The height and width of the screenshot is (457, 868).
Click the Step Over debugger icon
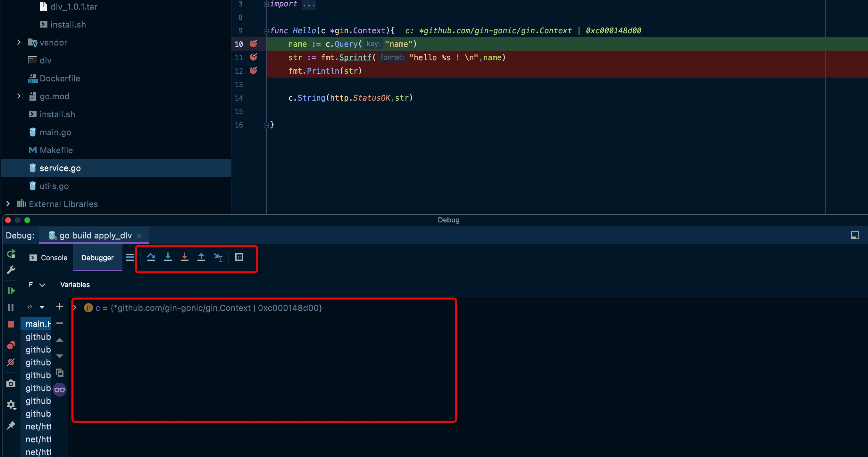point(151,257)
